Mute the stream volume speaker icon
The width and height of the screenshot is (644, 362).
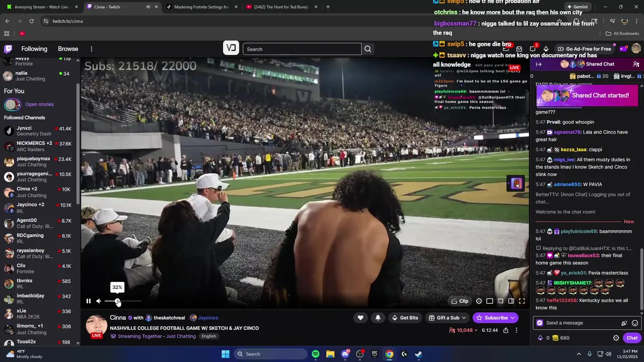pos(99,301)
